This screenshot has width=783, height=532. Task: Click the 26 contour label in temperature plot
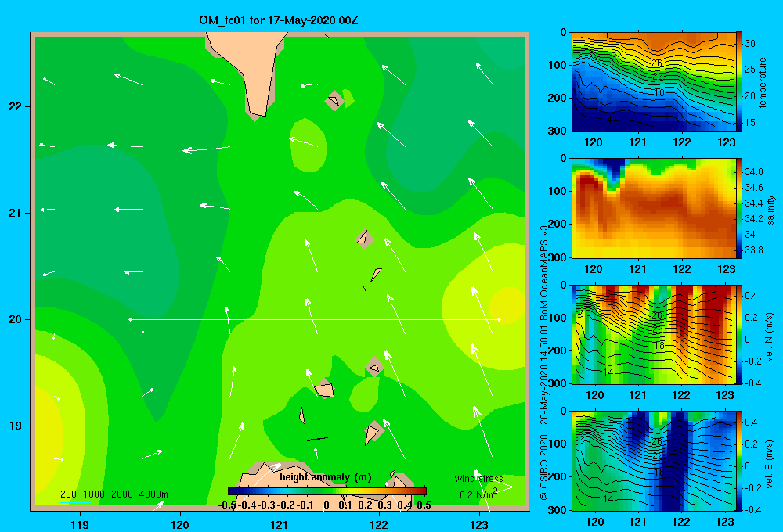tap(657, 63)
